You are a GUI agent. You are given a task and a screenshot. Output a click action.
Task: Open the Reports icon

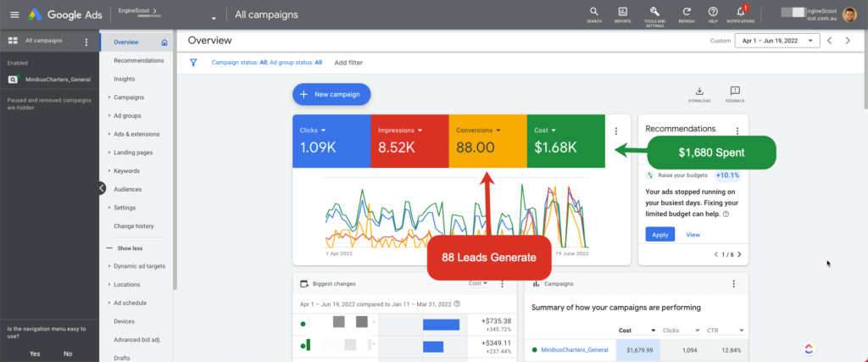[x=622, y=13]
